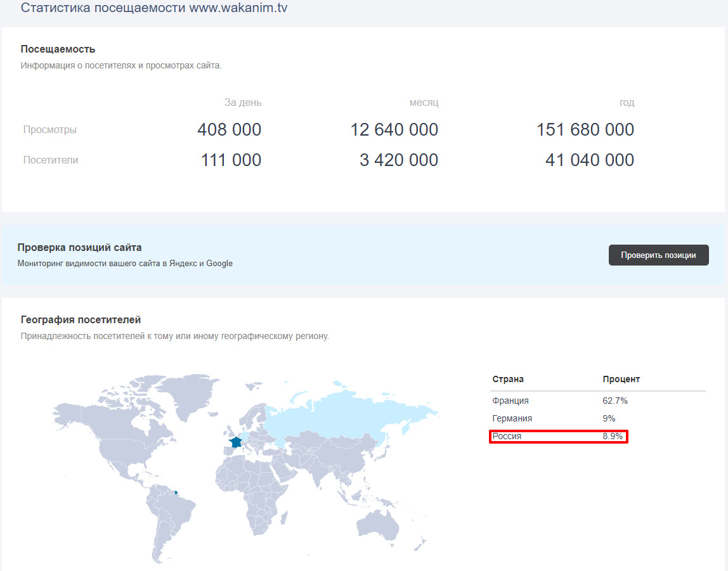Click the "Посетители" row label
The width and height of the screenshot is (728, 571).
pos(51,160)
